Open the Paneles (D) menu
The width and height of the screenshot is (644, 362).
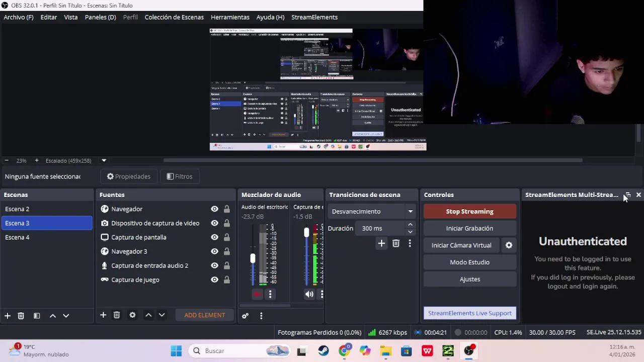pos(100,17)
